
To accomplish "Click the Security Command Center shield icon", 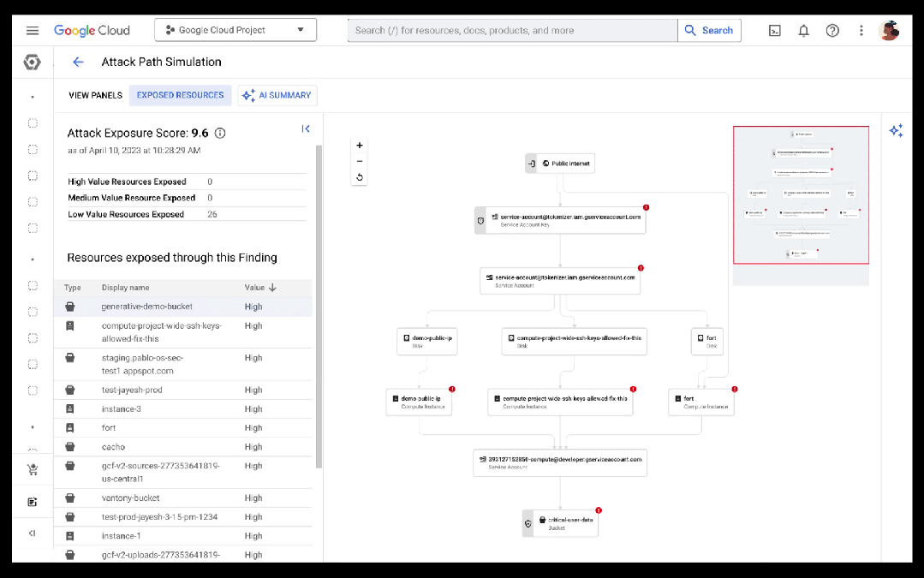I will coord(33,62).
